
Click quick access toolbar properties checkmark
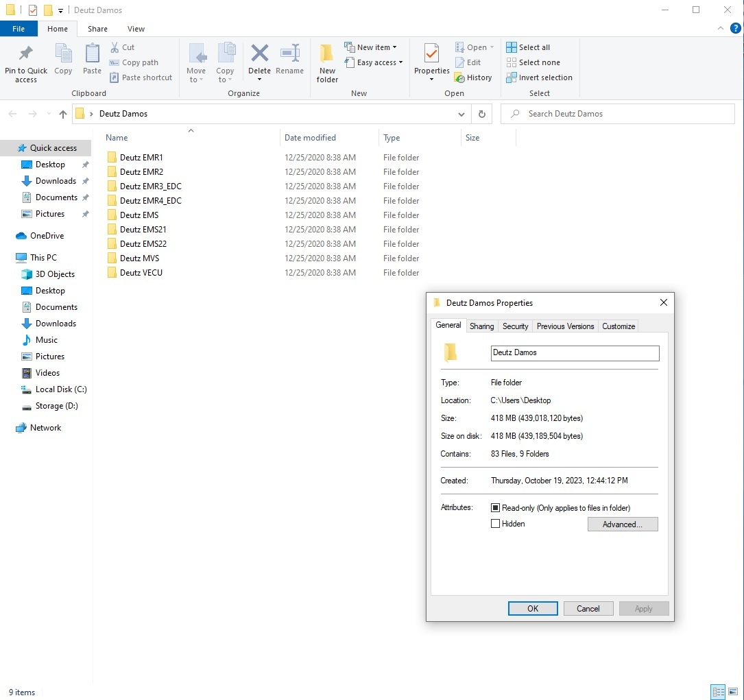point(33,10)
